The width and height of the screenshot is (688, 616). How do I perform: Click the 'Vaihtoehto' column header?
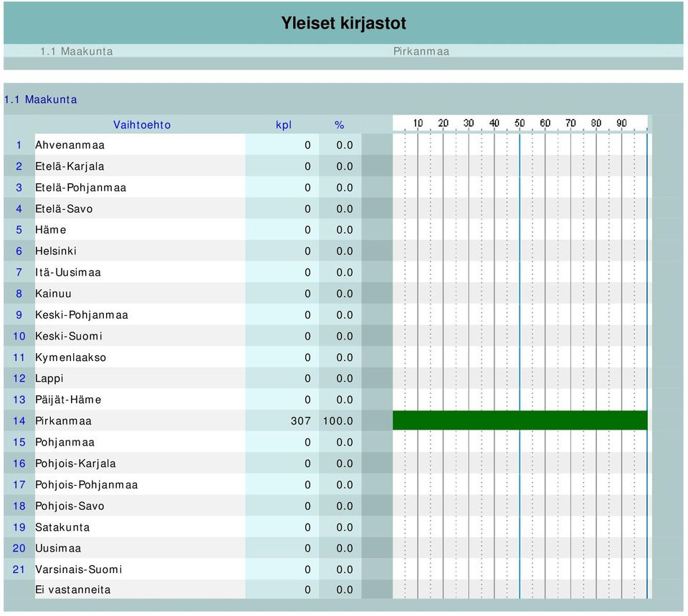point(142,125)
